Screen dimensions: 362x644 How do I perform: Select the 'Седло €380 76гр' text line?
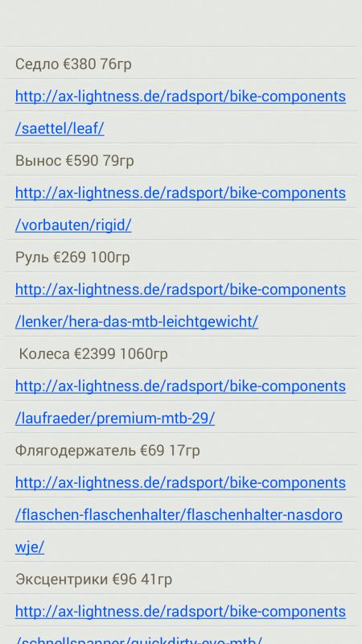(73, 64)
